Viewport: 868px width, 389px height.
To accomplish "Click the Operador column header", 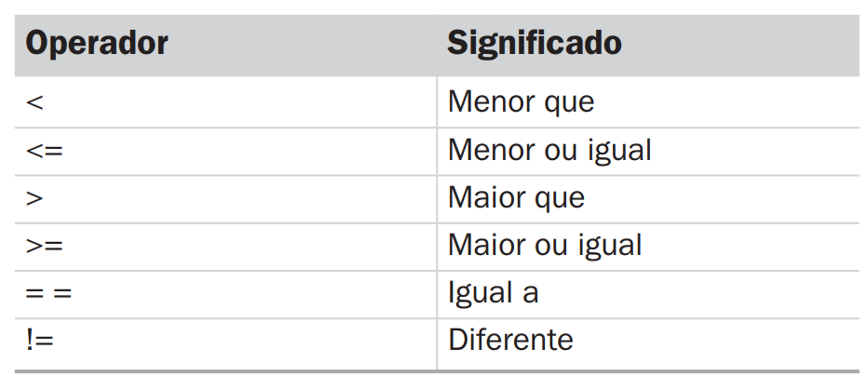I will [97, 45].
